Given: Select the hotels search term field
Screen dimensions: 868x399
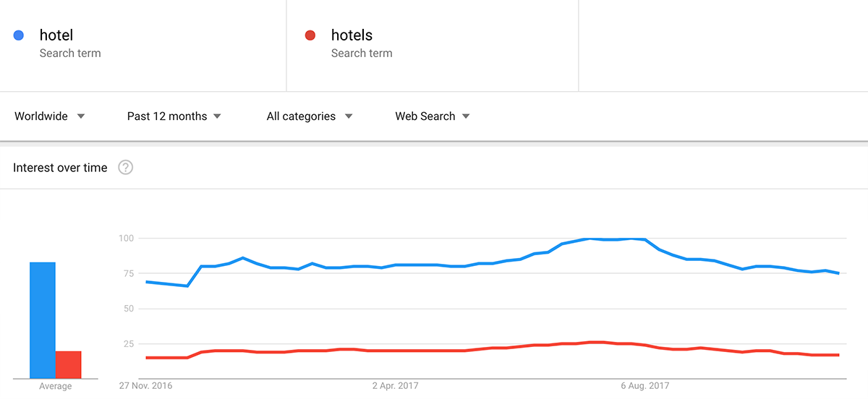Looking at the screenshot, I should point(433,46).
